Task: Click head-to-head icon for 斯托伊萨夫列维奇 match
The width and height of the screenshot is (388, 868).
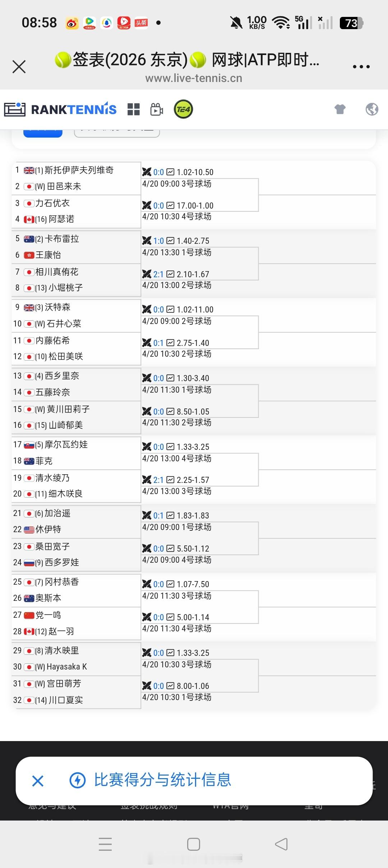Action: click(147, 172)
